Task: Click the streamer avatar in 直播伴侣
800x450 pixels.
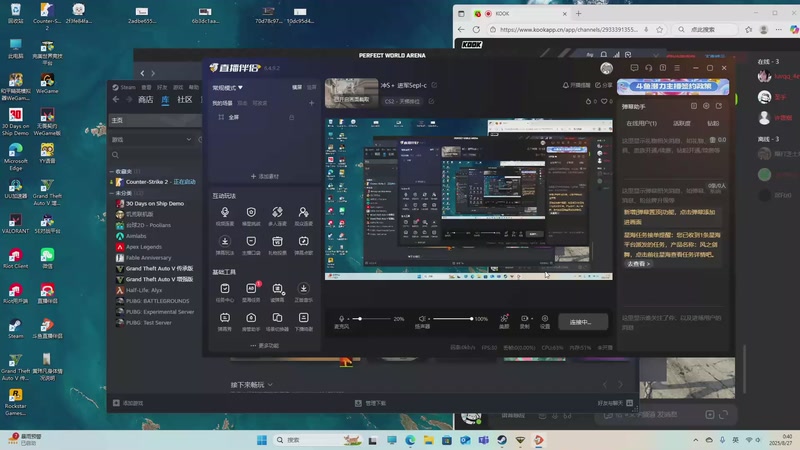Action: 606,68
